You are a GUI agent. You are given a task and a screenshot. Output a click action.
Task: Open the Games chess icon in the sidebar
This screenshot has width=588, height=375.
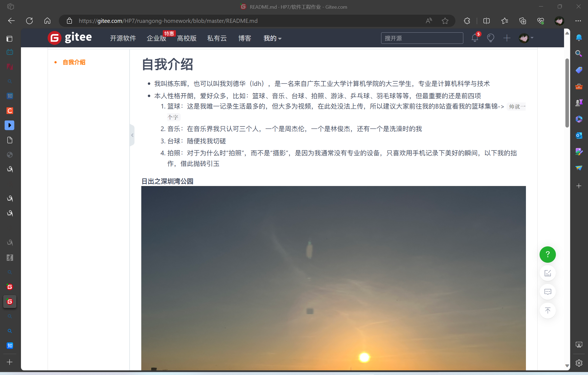coord(579,103)
